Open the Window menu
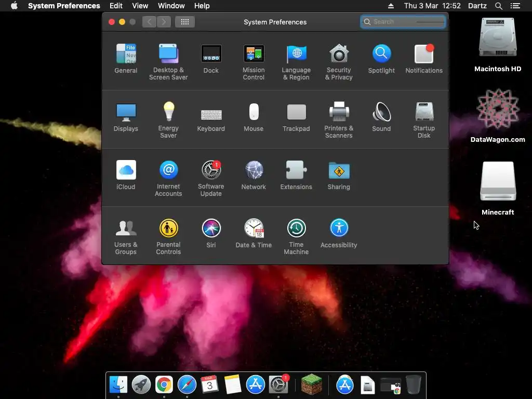 pos(171,6)
